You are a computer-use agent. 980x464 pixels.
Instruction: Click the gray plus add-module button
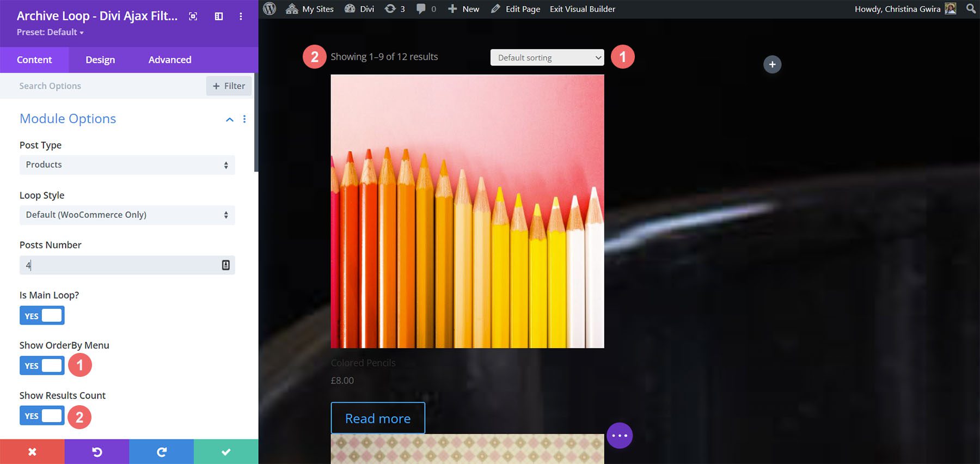[772, 64]
